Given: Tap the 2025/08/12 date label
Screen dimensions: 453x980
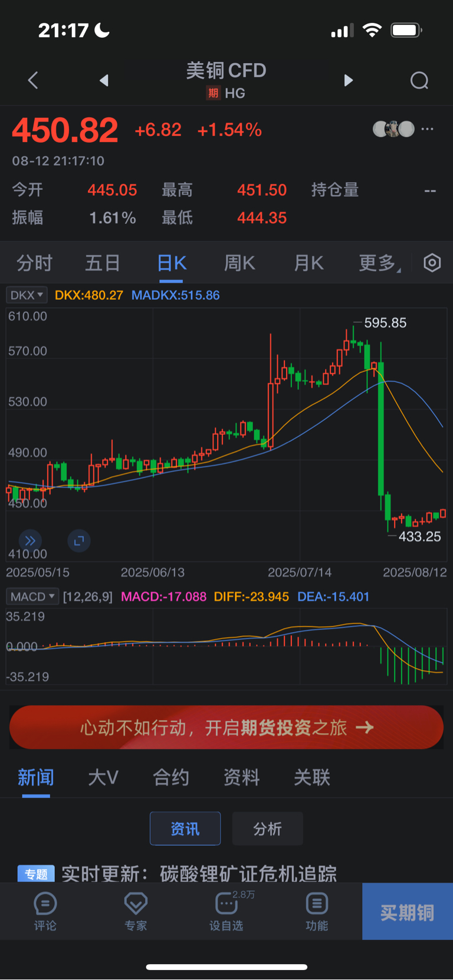Looking at the screenshot, I should pyautogui.click(x=415, y=572).
